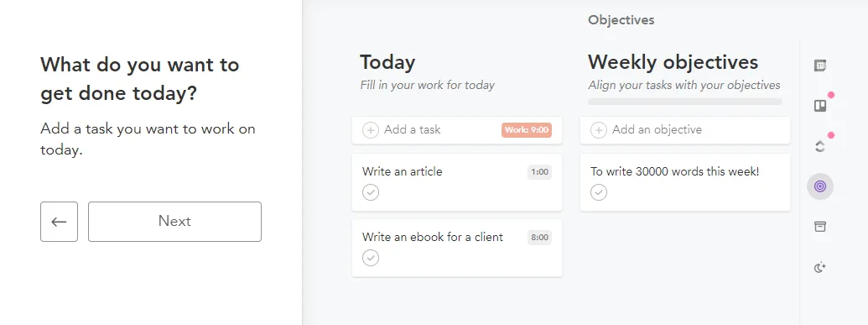Open the Write an ebook for a client card

pos(457,248)
